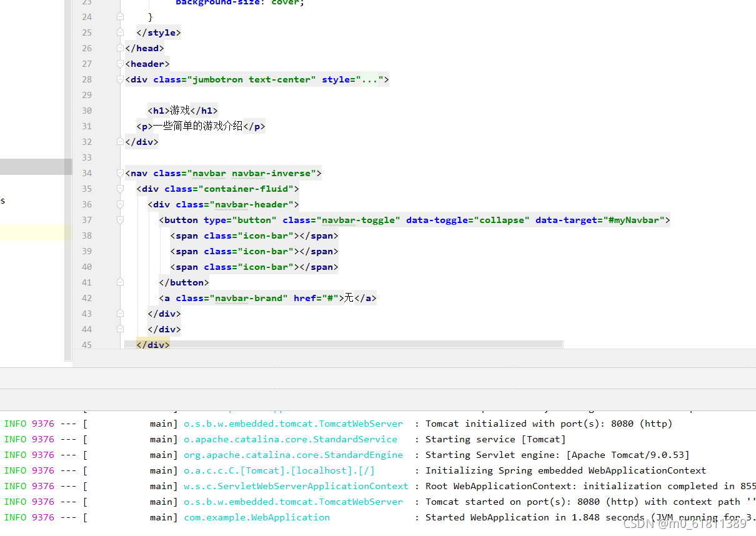This screenshot has width=756, height=536.
Task: Click the "jumbotron text-center" class value
Action: (252, 79)
